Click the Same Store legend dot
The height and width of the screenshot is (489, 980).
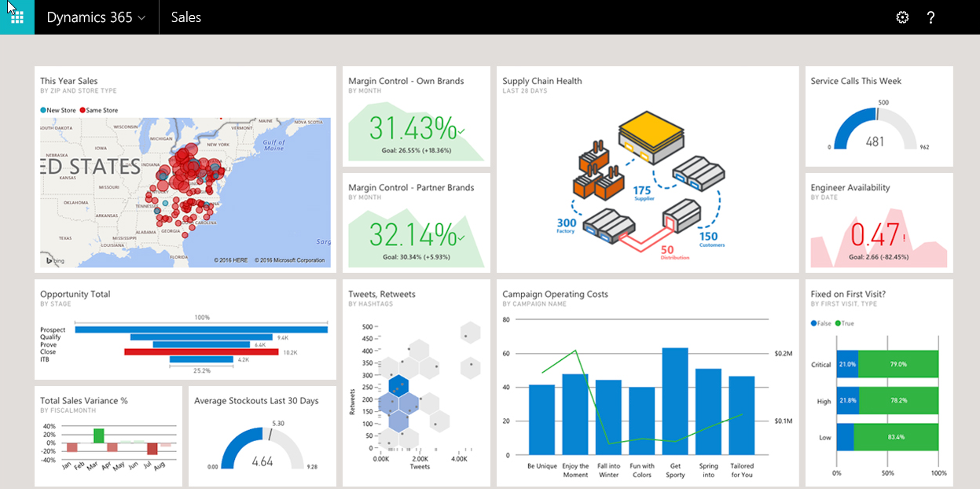click(x=82, y=110)
